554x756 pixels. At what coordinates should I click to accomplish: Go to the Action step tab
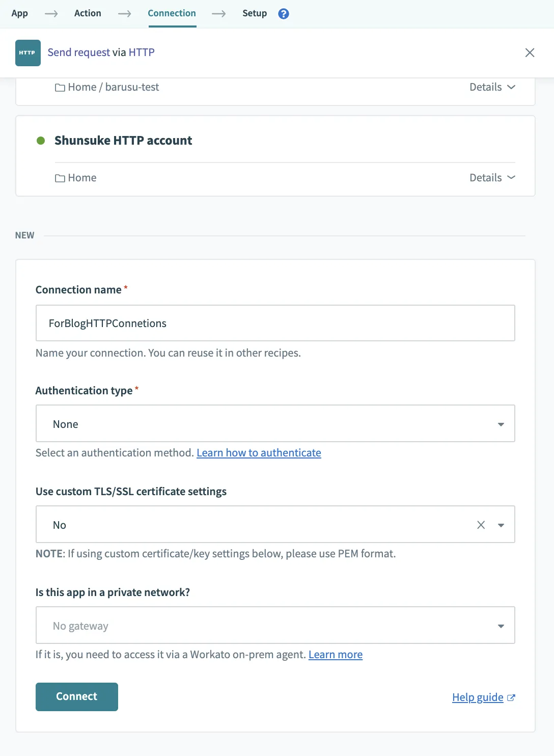[x=88, y=13]
